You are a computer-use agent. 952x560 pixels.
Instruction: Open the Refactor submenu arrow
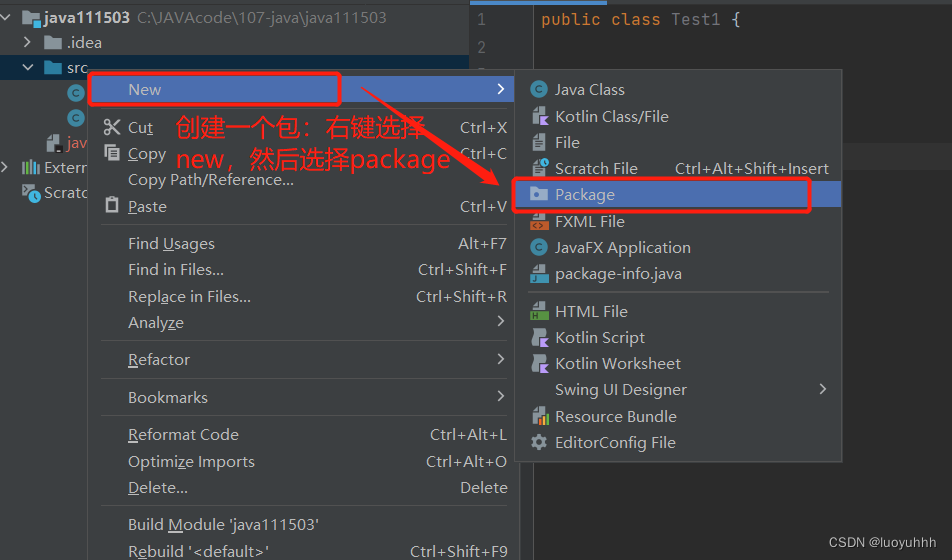500,359
